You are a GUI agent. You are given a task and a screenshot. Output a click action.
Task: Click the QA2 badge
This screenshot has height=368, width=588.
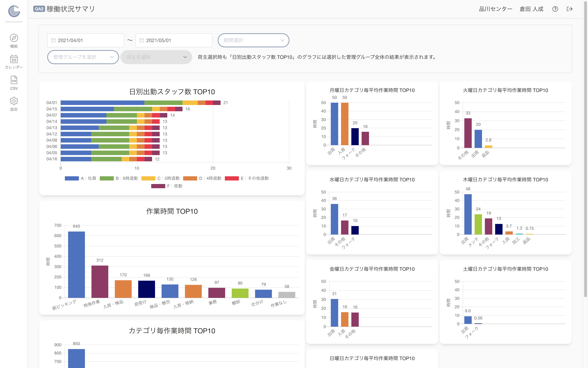pos(39,9)
